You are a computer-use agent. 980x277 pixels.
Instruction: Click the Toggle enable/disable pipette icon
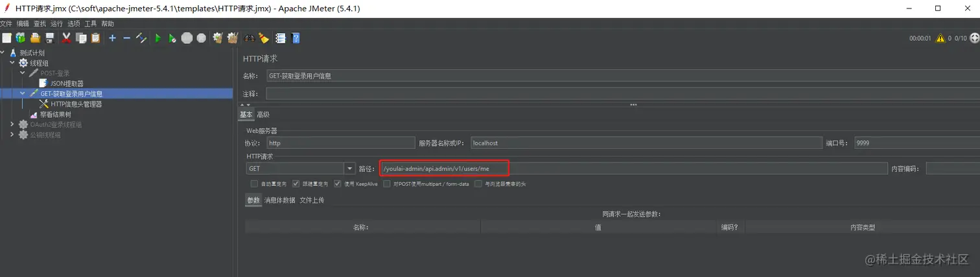click(141, 38)
